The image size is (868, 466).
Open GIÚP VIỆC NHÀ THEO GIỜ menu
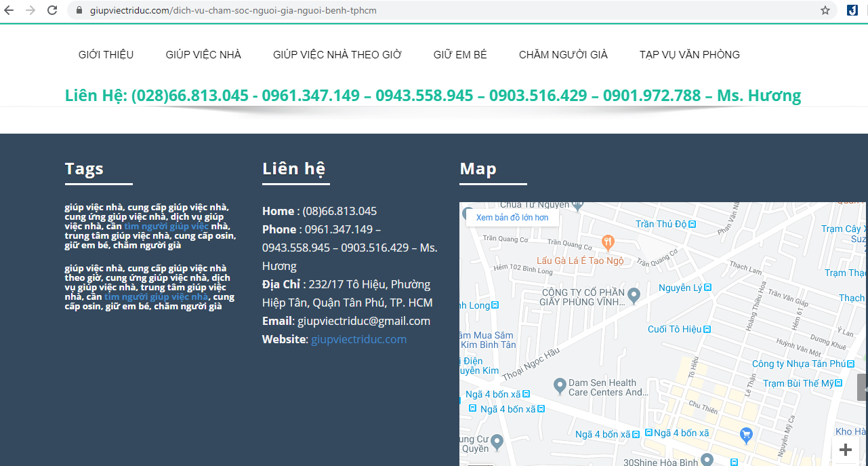(337, 55)
